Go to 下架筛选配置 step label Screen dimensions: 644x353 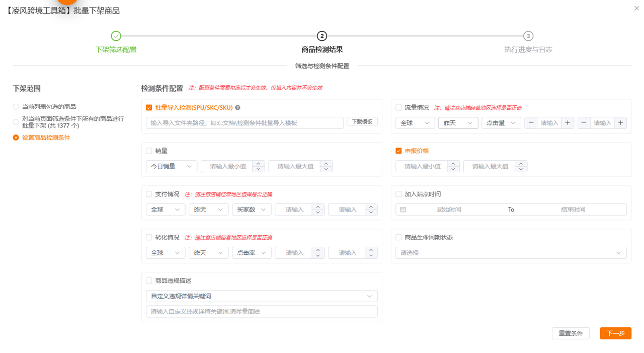tap(116, 49)
